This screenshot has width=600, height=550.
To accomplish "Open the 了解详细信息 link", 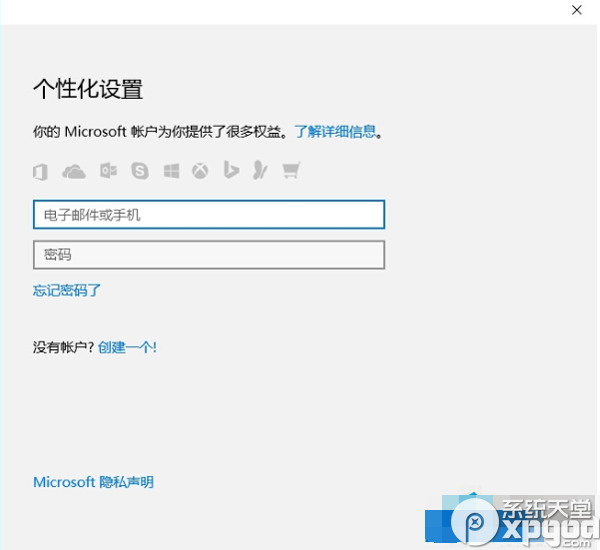I will pos(335,132).
